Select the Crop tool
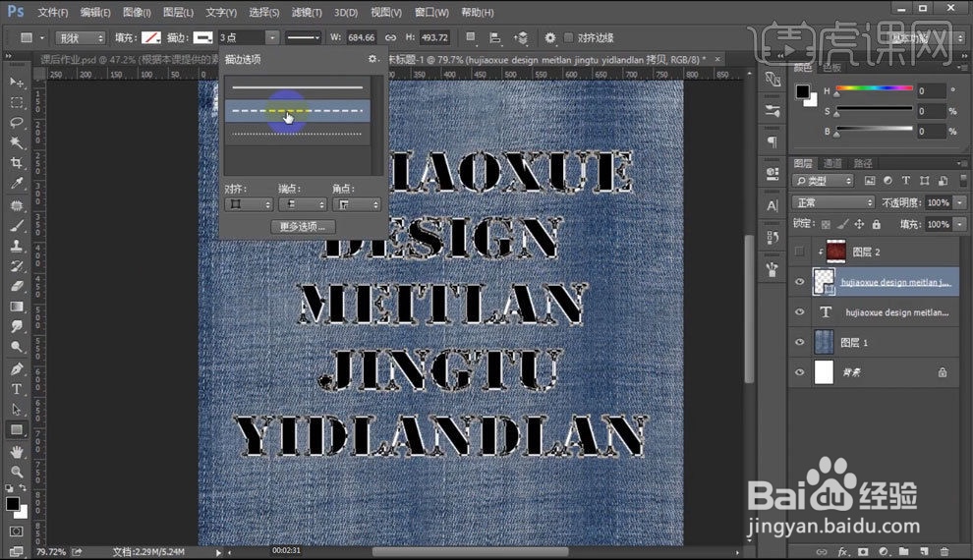The height and width of the screenshot is (560, 973). pos(17,163)
